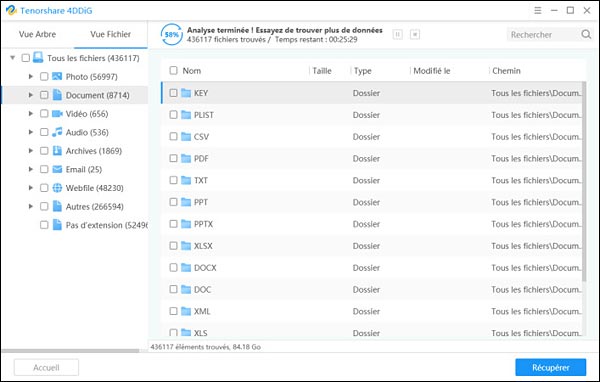Click the Vidéo camera icon
This screenshot has height=382, width=600.
pyautogui.click(x=57, y=114)
